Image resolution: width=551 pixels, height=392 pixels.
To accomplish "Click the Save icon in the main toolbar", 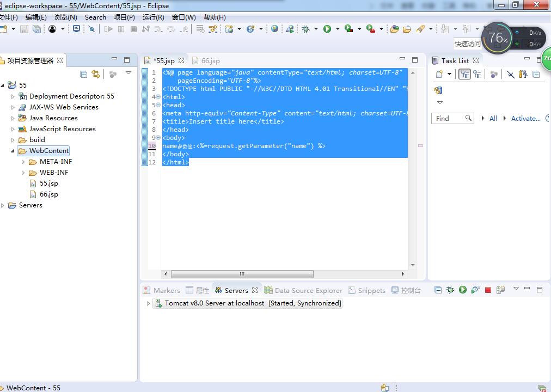I will (x=24, y=29).
